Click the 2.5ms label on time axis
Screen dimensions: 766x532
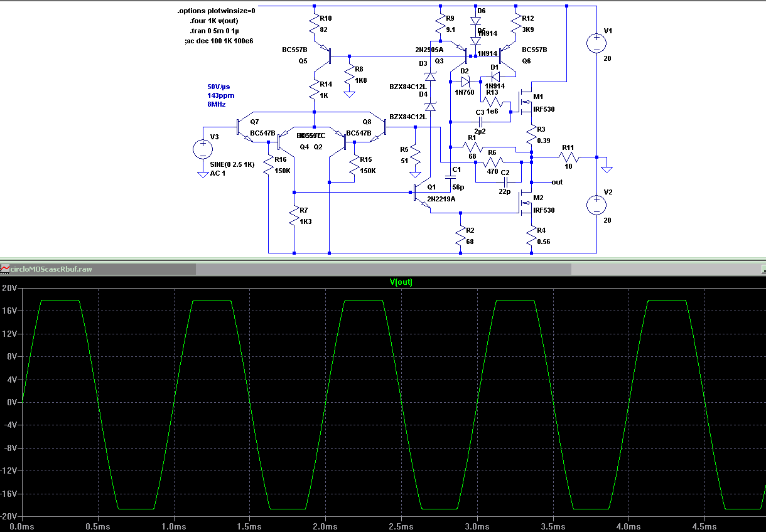tap(401, 526)
